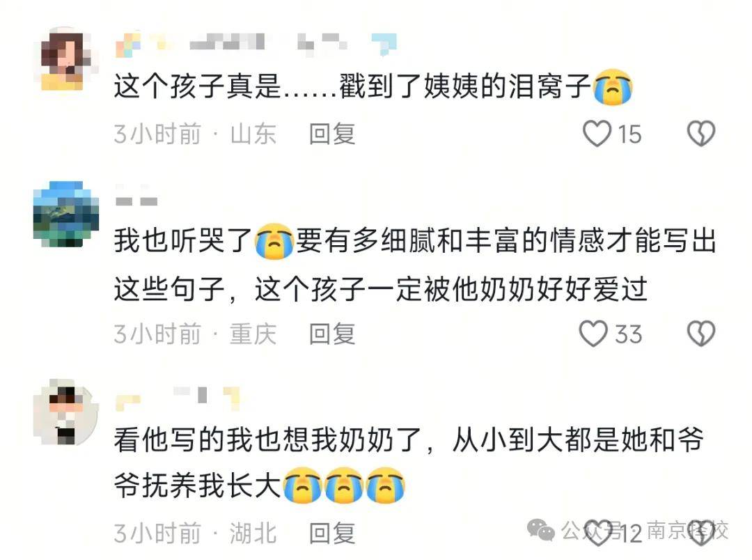Open third commenter's avatar

(66, 412)
